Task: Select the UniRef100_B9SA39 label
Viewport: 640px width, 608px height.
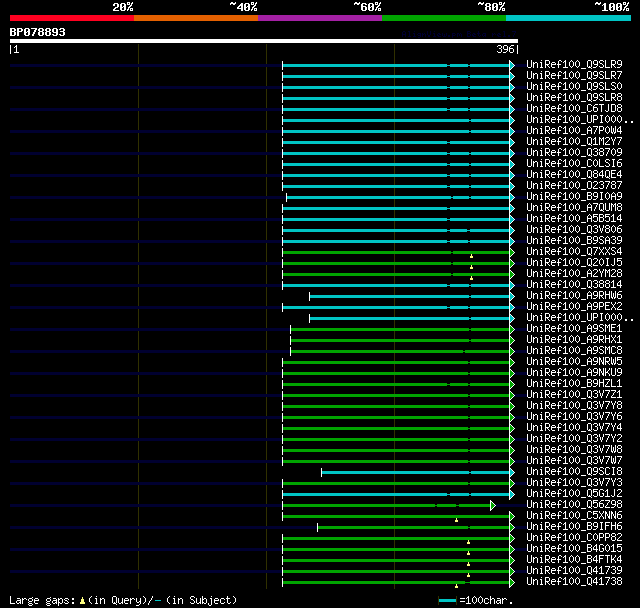Action: pos(574,240)
